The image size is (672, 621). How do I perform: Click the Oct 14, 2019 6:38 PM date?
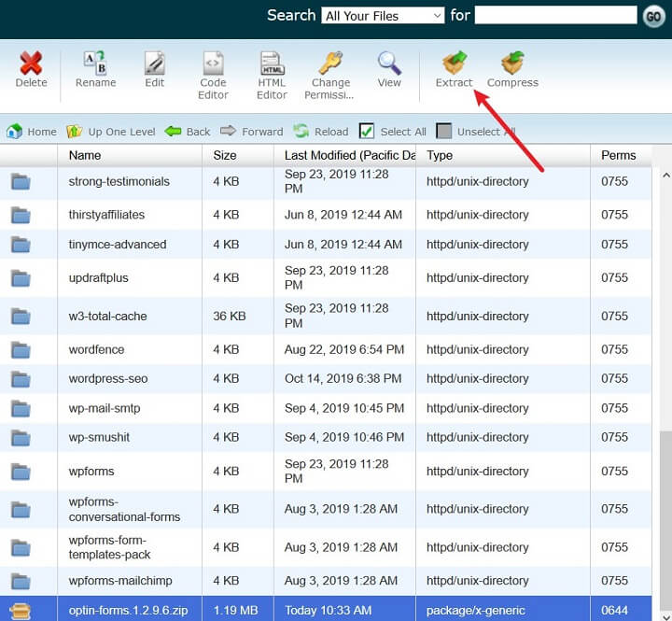click(343, 379)
